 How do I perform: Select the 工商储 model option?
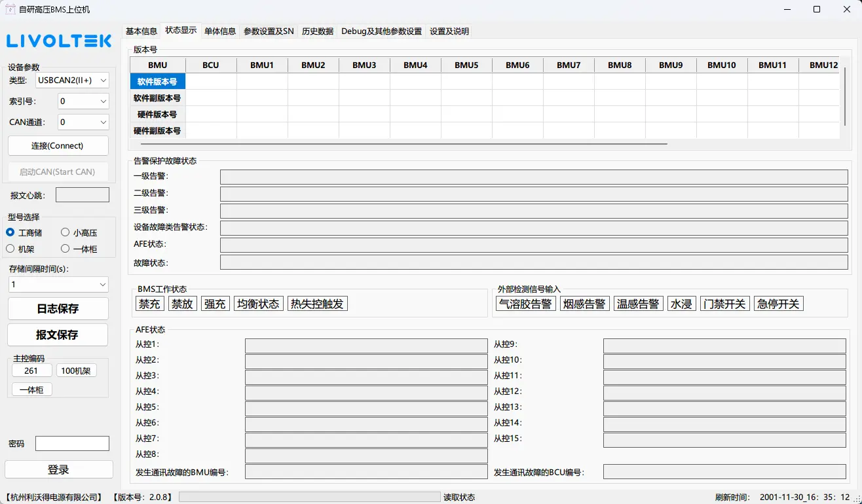coord(24,232)
